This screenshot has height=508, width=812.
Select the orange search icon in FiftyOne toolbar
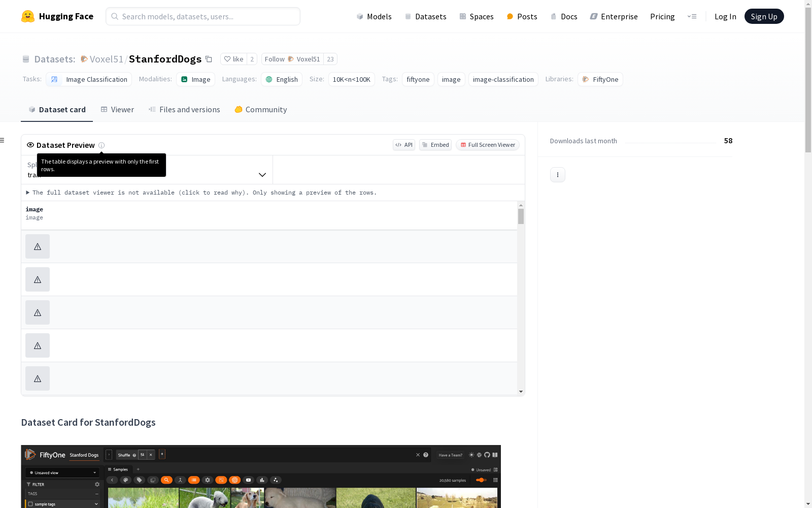click(167, 480)
